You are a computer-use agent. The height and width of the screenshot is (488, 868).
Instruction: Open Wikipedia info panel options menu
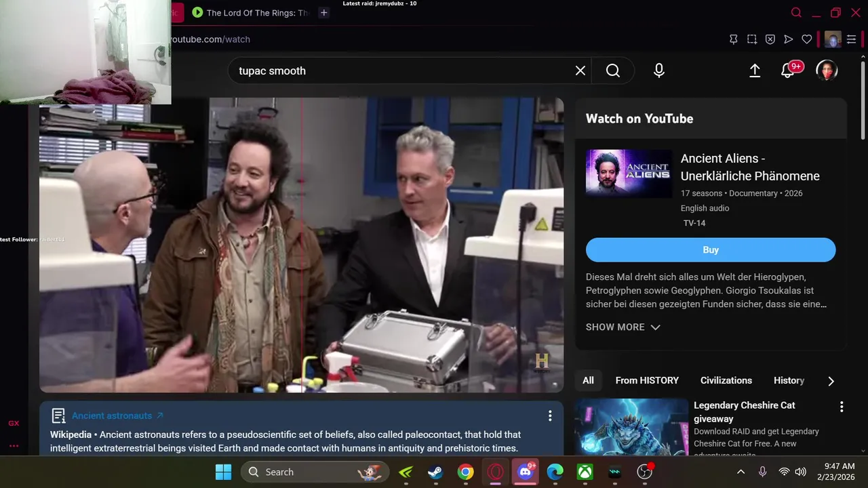tap(550, 415)
